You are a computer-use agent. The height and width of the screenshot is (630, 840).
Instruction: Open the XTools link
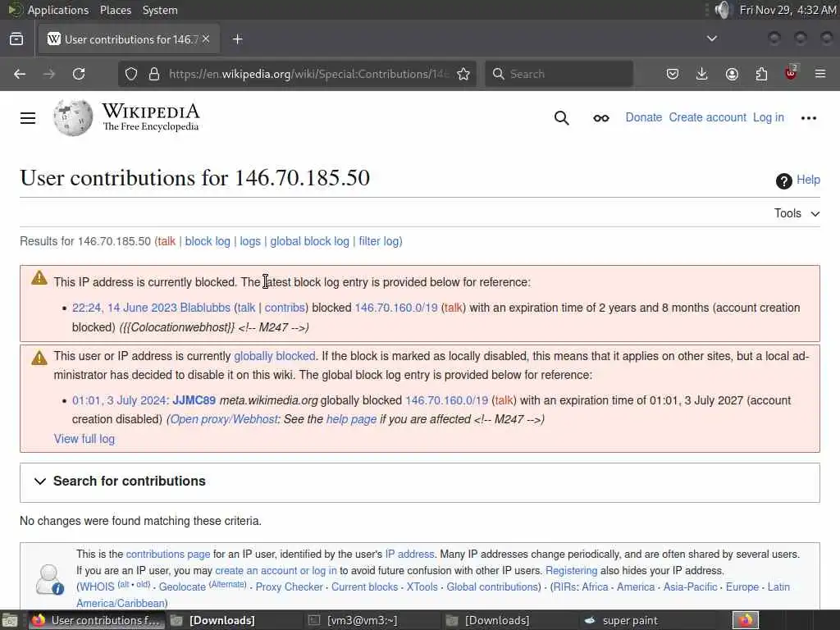pos(422,587)
